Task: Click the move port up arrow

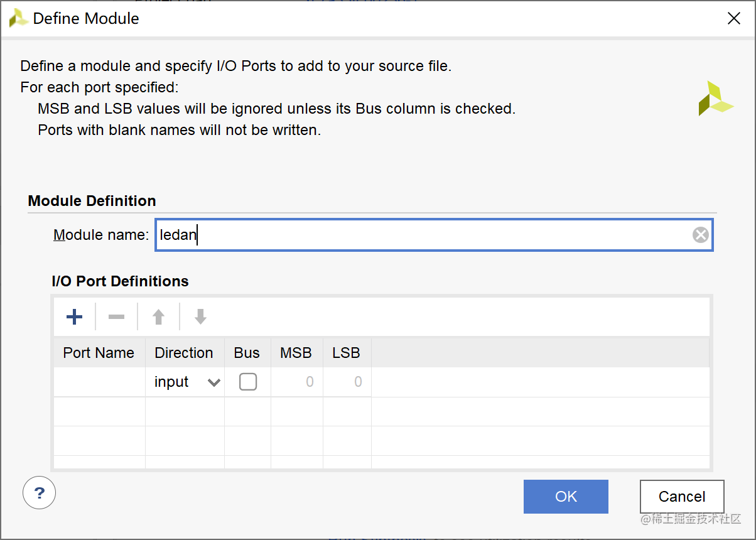Action: (x=158, y=317)
